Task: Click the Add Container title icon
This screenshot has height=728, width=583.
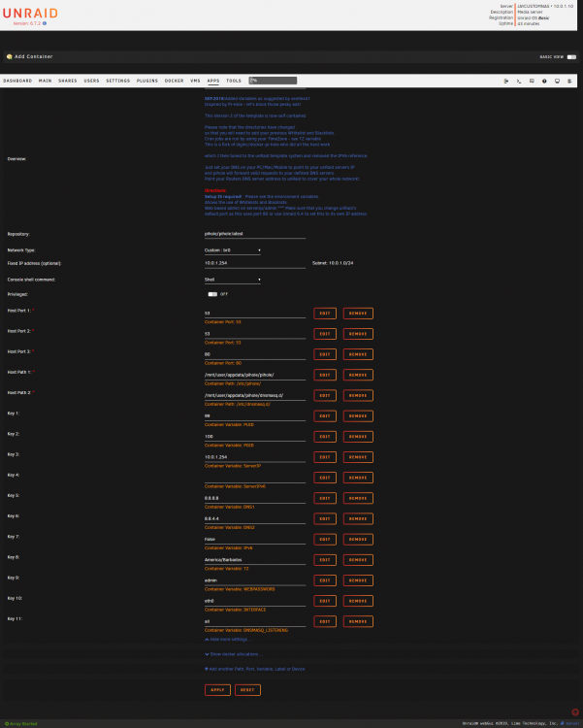Action: tap(10, 56)
